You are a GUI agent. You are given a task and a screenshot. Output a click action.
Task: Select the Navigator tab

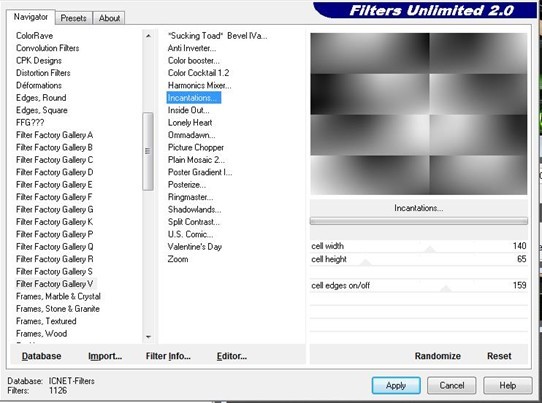click(31, 17)
